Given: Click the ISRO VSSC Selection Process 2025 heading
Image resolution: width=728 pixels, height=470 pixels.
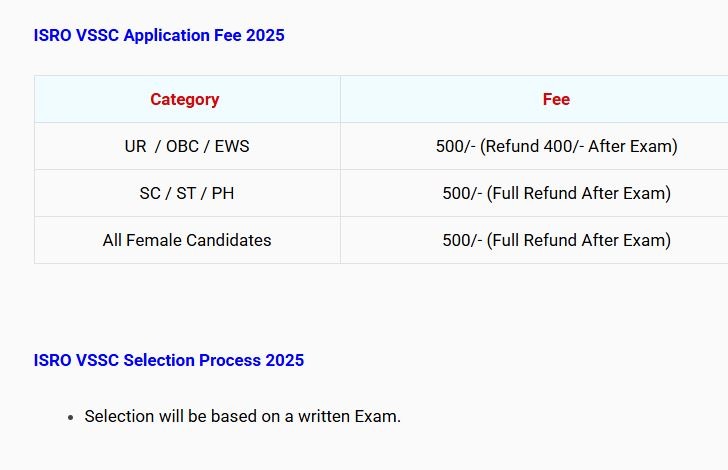Looking at the screenshot, I should pos(169,360).
